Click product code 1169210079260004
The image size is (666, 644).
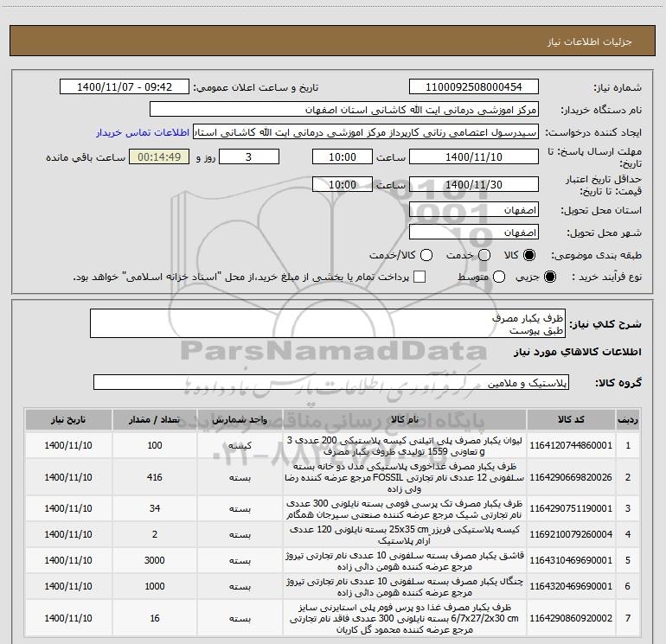click(571, 534)
